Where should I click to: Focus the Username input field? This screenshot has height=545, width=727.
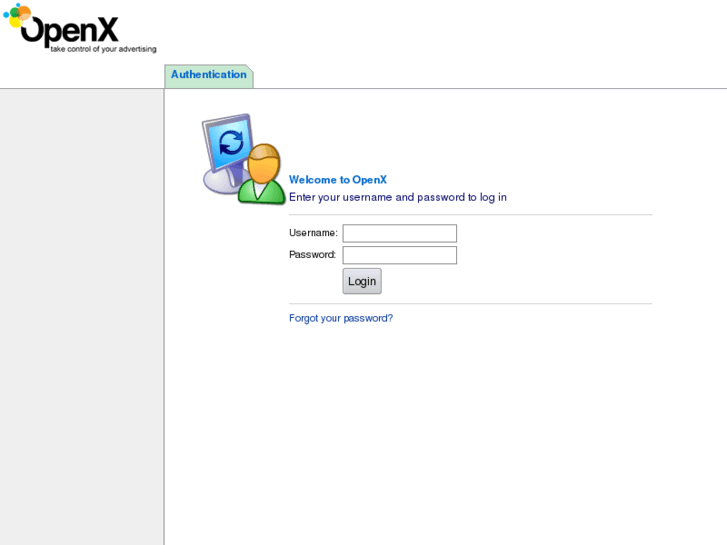pyautogui.click(x=400, y=233)
